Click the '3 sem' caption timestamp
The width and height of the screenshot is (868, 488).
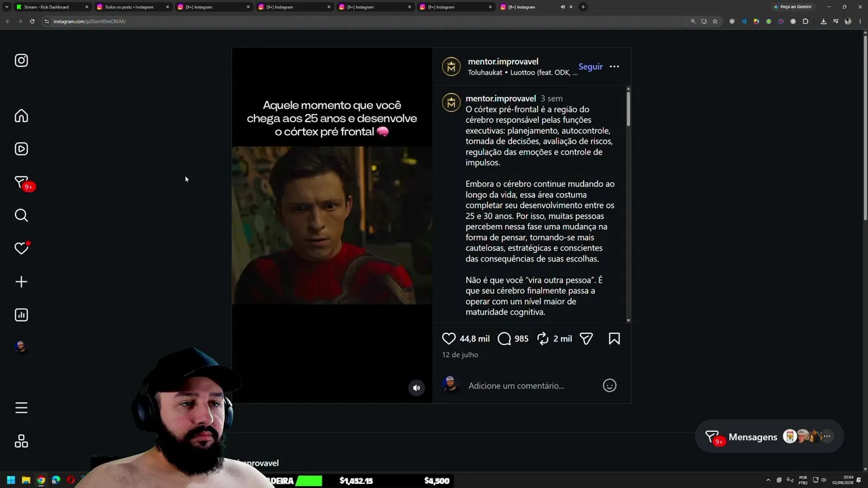click(x=551, y=98)
